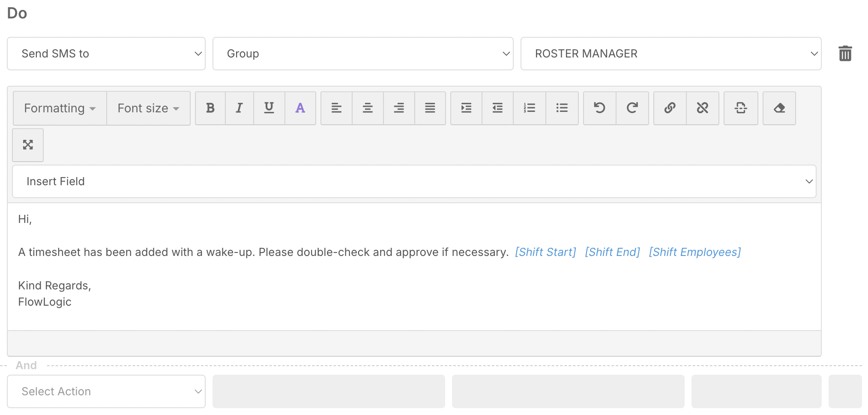
Task: Expand editor to fullscreen
Action: click(28, 145)
